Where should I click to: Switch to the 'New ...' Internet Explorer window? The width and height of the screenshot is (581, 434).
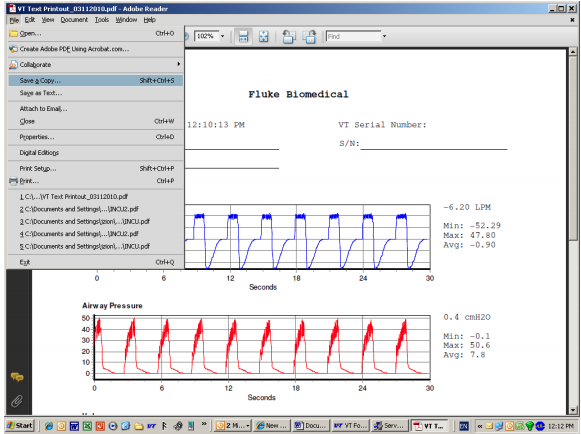(x=272, y=425)
